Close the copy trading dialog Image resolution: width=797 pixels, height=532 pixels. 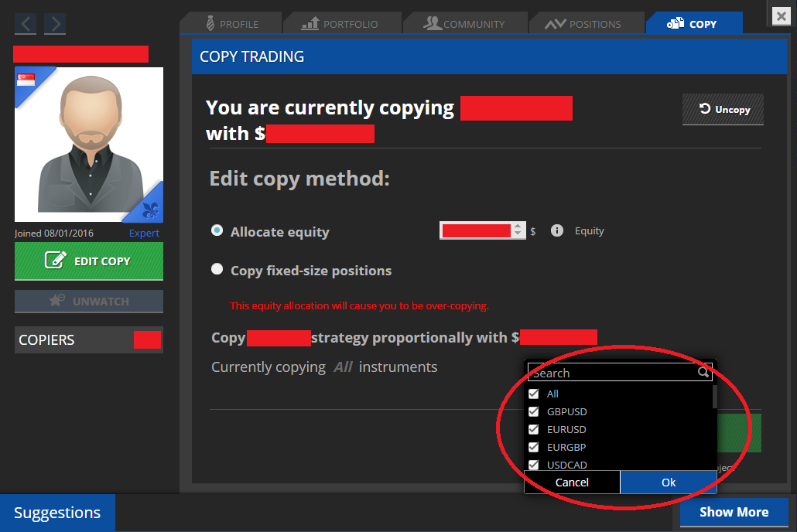point(782,15)
